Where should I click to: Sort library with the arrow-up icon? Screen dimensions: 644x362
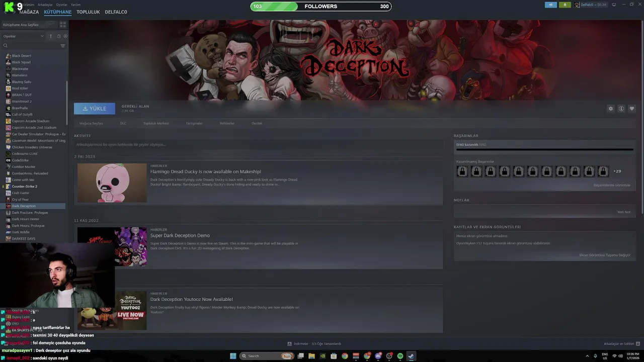[50, 36]
